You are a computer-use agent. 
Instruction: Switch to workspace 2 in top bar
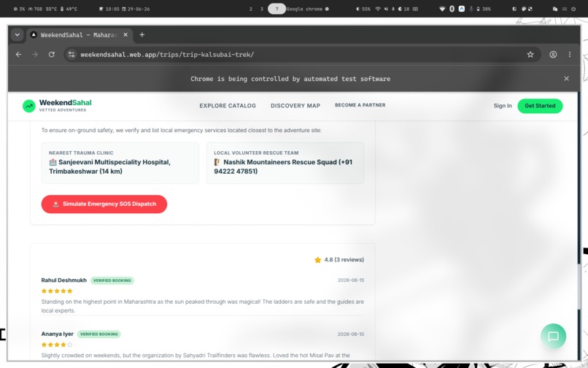[x=251, y=9]
